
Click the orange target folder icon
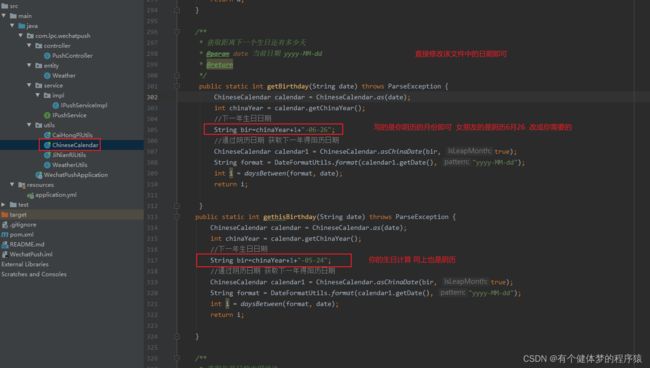tap(5, 215)
